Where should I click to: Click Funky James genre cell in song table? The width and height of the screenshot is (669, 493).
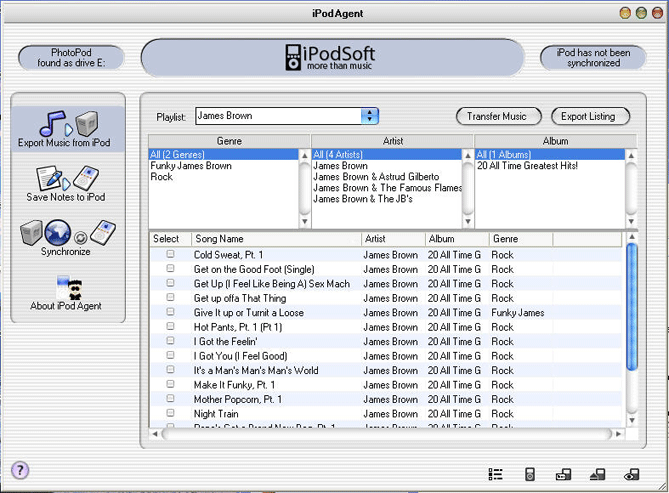coord(518,313)
